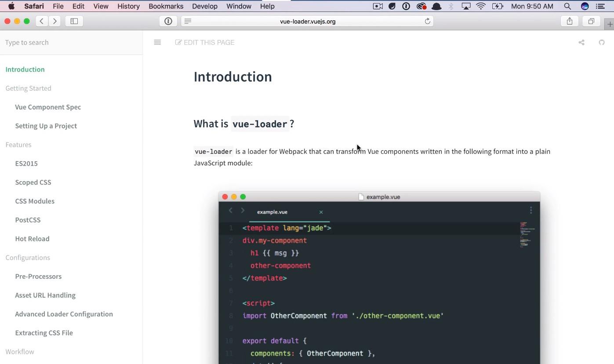Open the Edit menu

pyautogui.click(x=78, y=6)
